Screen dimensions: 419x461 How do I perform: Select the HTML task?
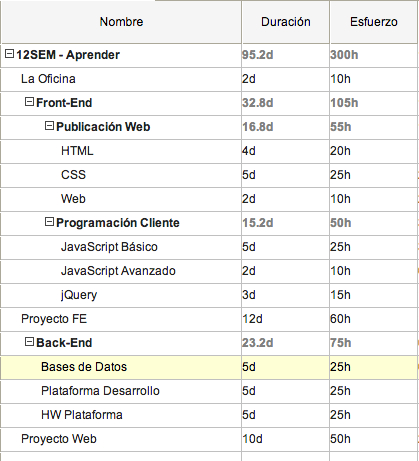[77, 151]
